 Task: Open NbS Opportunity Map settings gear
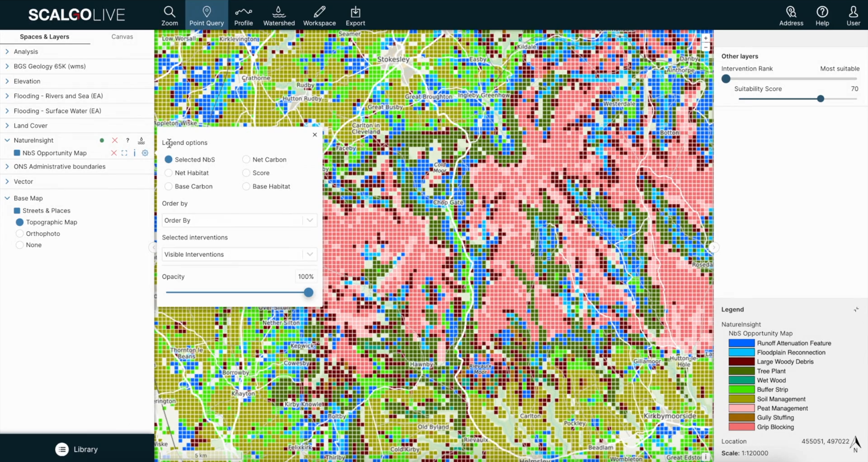(x=145, y=153)
